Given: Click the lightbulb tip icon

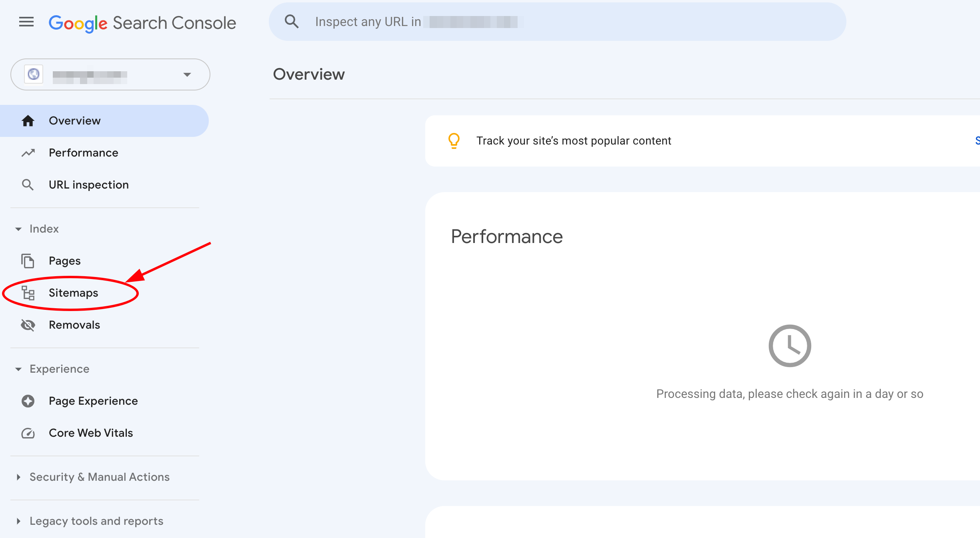Looking at the screenshot, I should point(454,141).
